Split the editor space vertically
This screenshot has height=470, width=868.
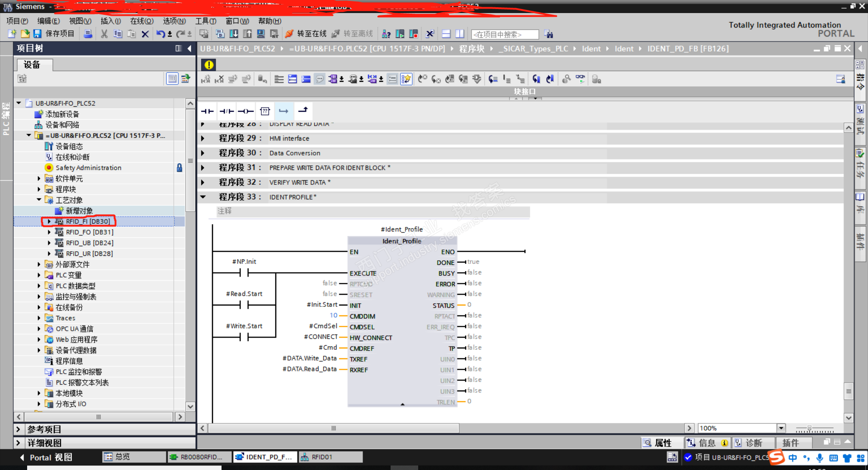point(460,34)
